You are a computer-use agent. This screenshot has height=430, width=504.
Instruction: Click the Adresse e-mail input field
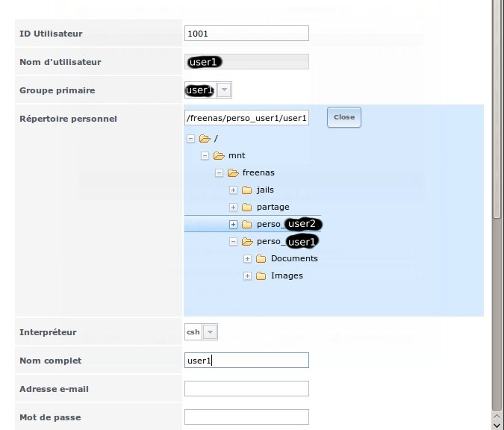click(246, 388)
